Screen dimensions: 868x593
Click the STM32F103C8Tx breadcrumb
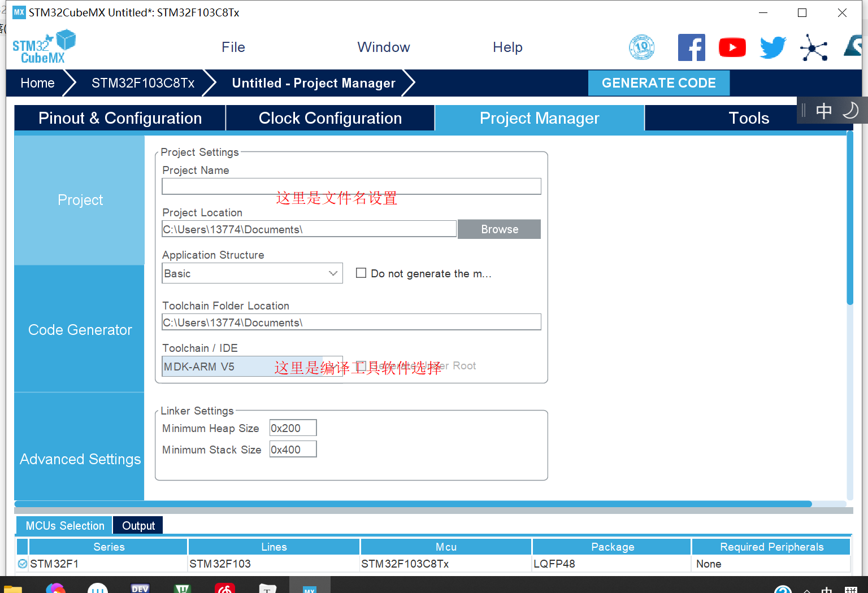(143, 83)
